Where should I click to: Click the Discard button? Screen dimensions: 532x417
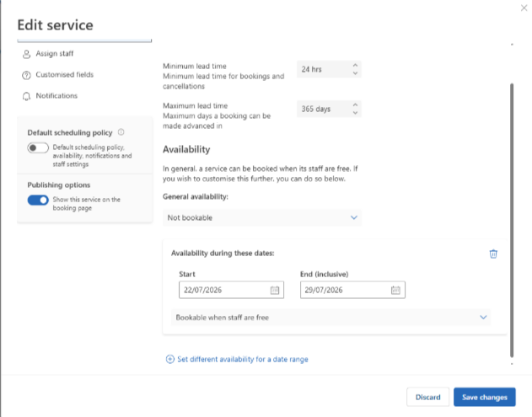coord(427,397)
